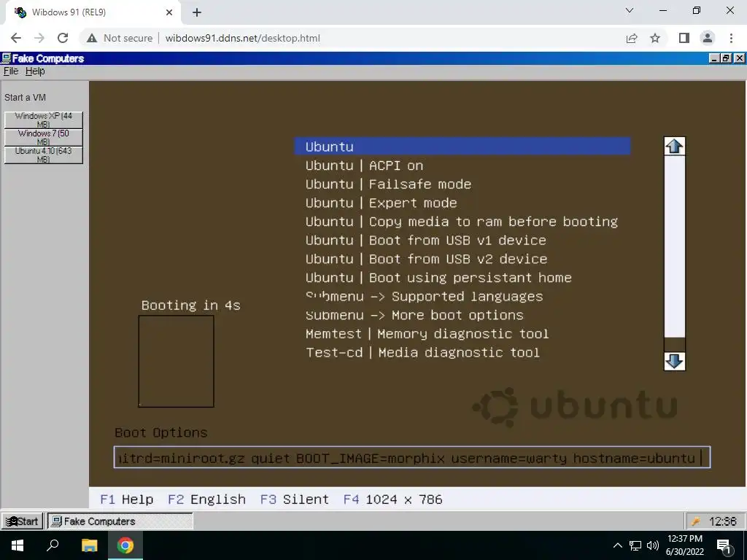The height and width of the screenshot is (560, 747).
Task: Select Boot using persistant home
Action: pyautogui.click(x=438, y=277)
